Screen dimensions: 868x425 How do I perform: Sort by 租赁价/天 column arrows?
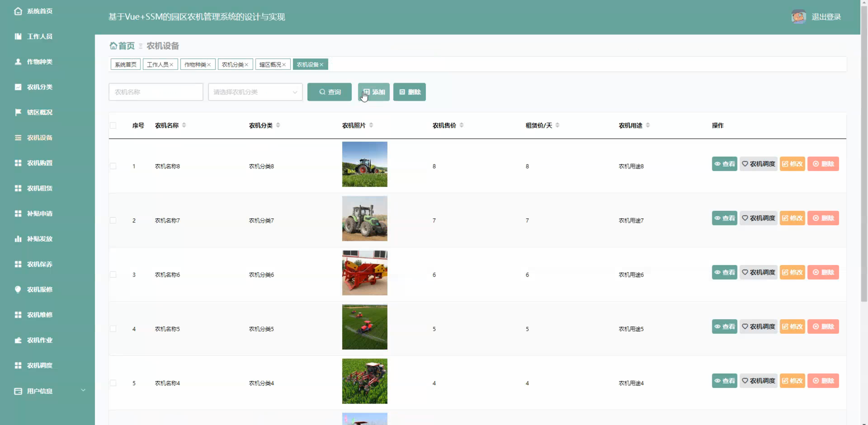pyautogui.click(x=557, y=125)
